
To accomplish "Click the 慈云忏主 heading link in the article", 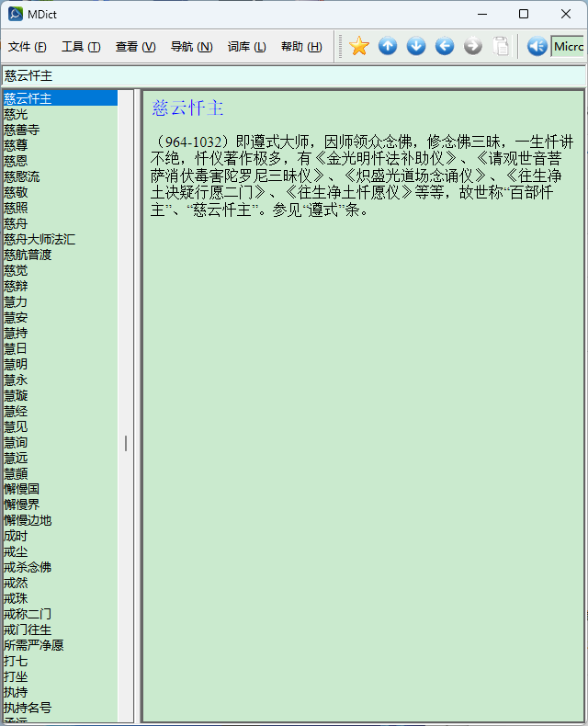I will tap(187, 108).
